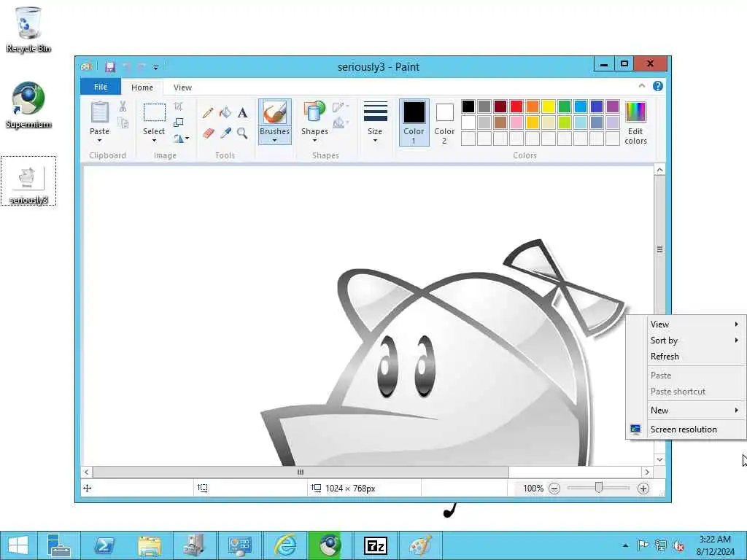Select the Eraser tool

pos(208,133)
